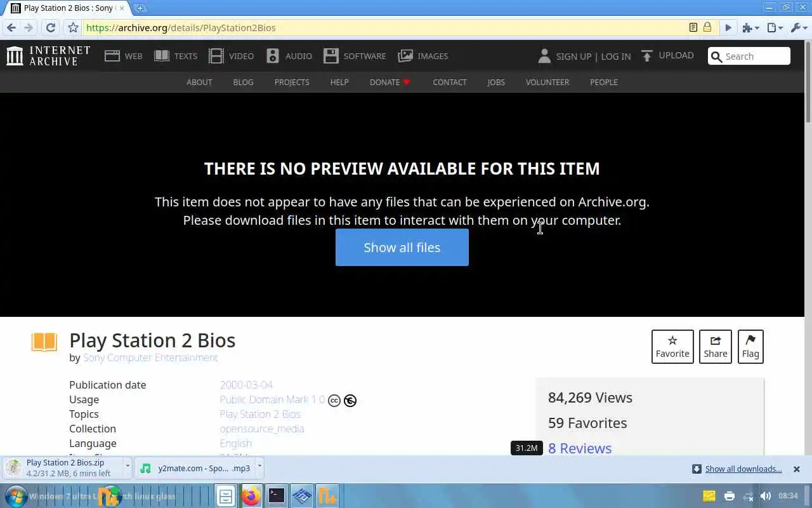
Task: Open the WEB media section
Action: (x=123, y=56)
